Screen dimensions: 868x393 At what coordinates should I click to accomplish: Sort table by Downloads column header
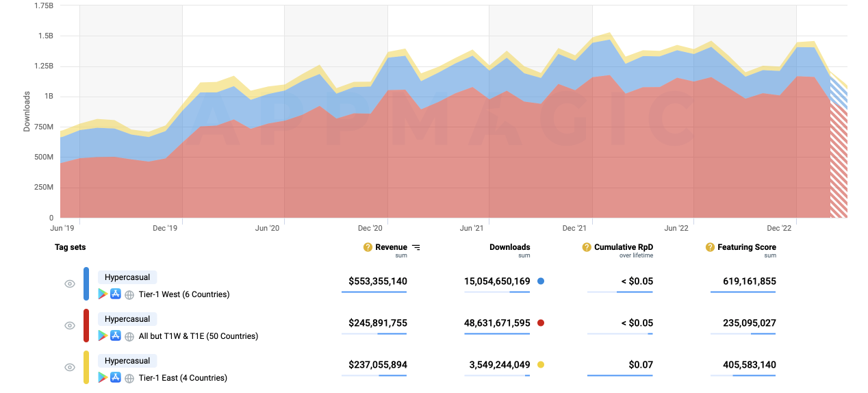click(509, 247)
